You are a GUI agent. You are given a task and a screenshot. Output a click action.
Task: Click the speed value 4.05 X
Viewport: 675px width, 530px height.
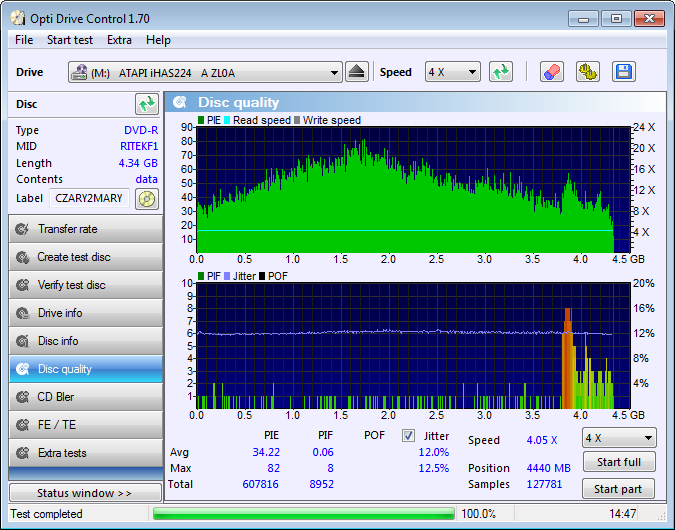[542, 440]
